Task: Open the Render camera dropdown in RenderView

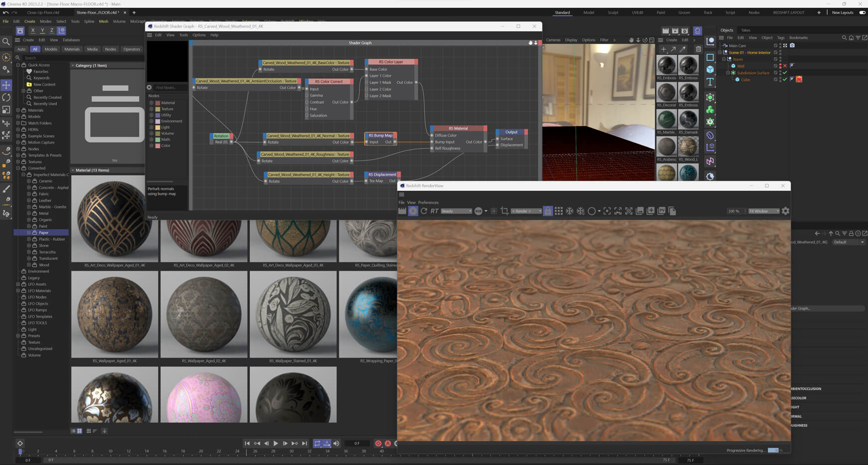Action: [x=526, y=211]
